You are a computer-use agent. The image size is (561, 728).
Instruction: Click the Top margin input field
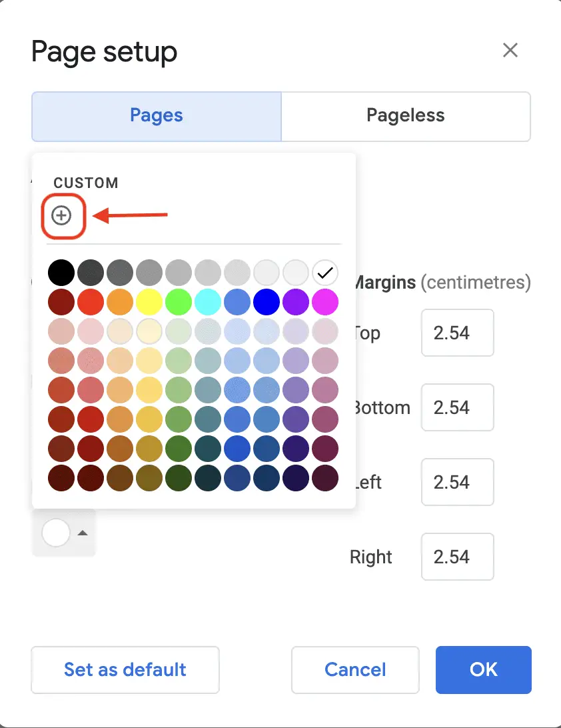pos(457,333)
